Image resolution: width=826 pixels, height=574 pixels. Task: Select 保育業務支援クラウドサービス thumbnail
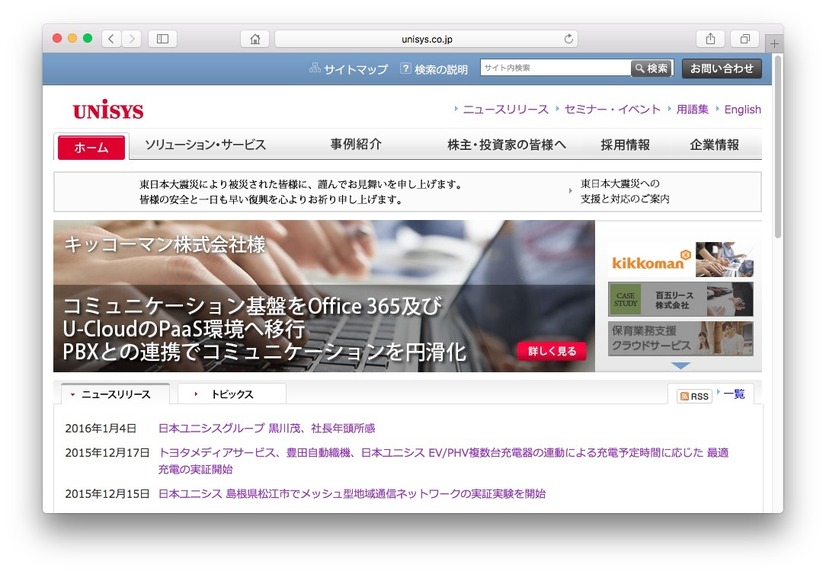pyautogui.click(x=681, y=339)
